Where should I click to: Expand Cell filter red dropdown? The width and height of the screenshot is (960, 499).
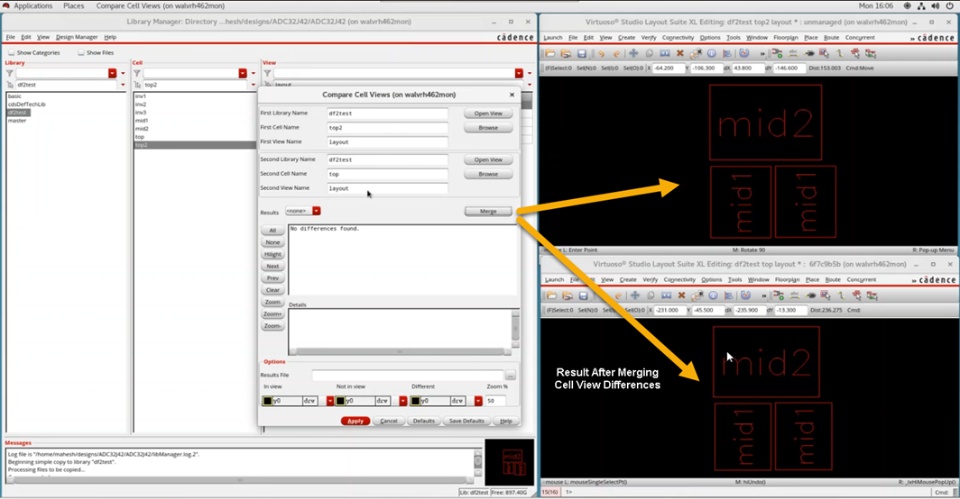[242, 73]
